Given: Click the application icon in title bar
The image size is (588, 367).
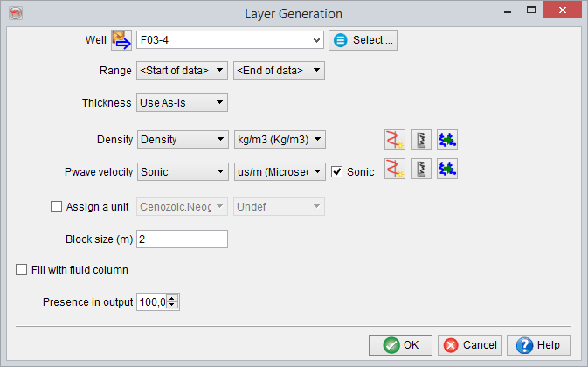Looking at the screenshot, I should coord(15,13).
